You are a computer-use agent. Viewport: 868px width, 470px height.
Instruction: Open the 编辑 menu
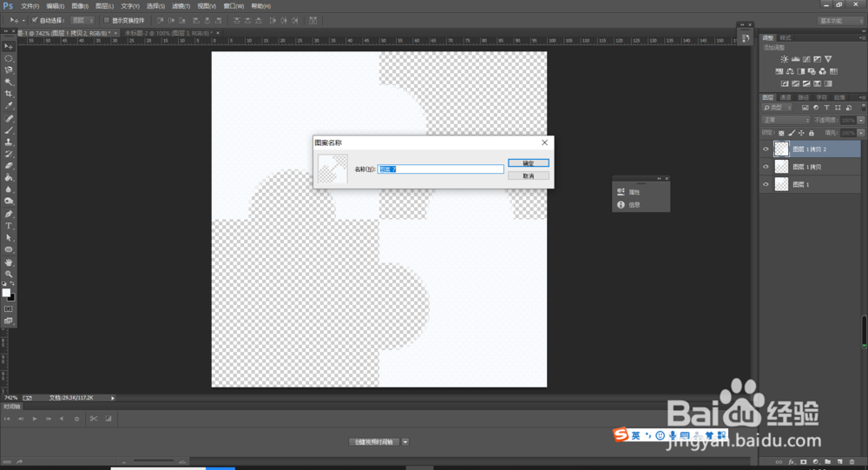tap(56, 6)
